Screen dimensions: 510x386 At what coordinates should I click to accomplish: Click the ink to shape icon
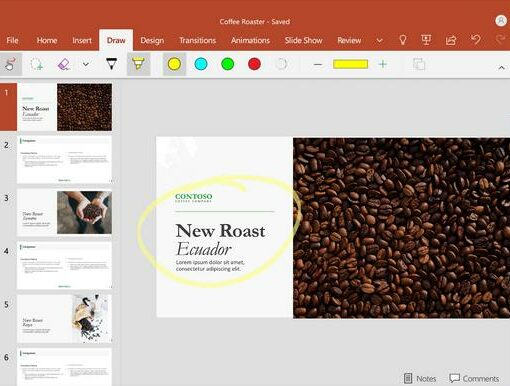click(x=419, y=64)
